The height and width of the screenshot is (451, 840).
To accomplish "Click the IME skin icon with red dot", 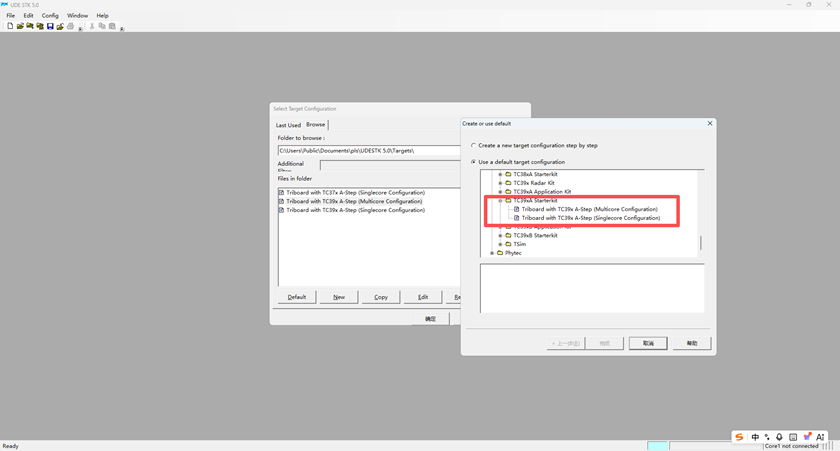I will click(x=807, y=437).
